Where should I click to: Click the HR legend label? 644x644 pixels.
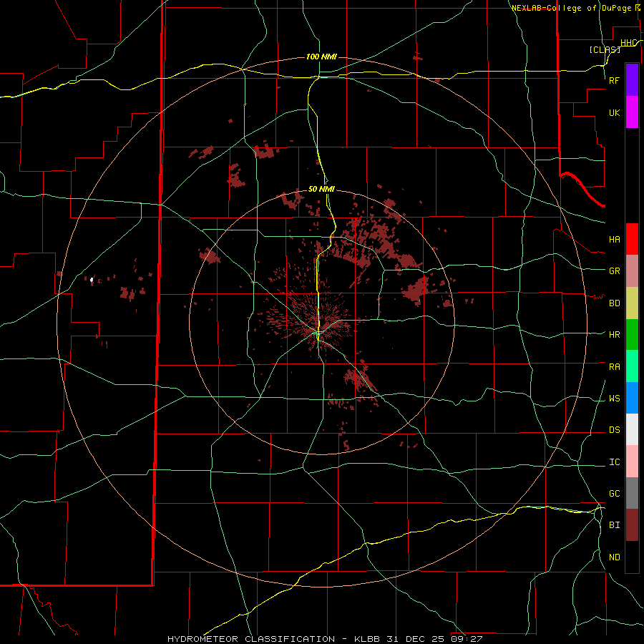point(614,335)
